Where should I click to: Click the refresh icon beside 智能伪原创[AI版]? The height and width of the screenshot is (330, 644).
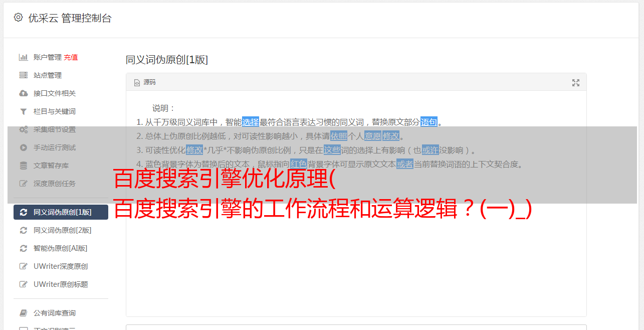[23, 248]
